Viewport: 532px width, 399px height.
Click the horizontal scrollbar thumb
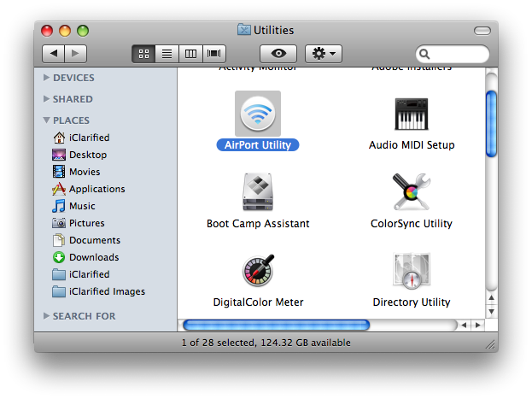[x=276, y=326]
